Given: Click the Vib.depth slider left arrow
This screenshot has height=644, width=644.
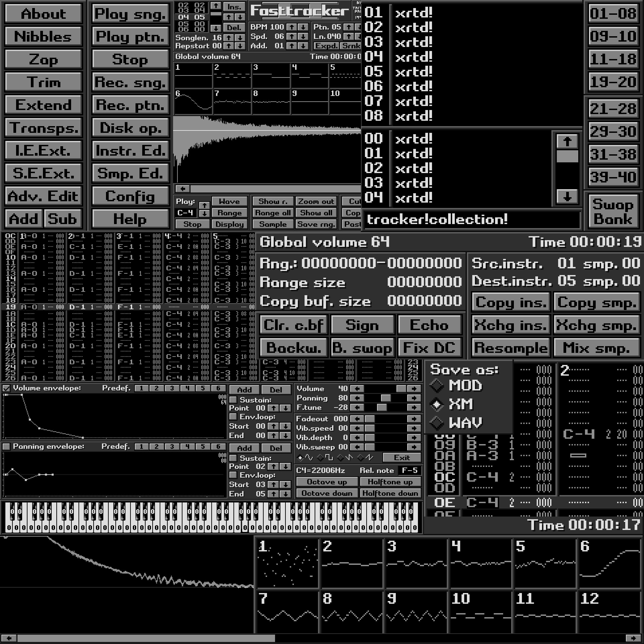Looking at the screenshot, I should [357, 438].
